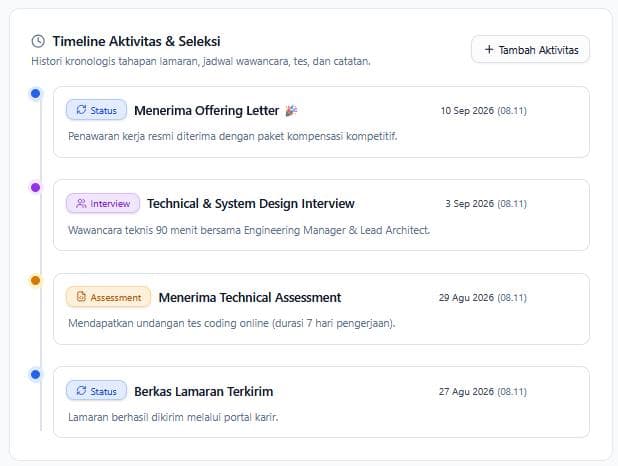Image resolution: width=618 pixels, height=466 pixels.
Task: Click the title Technical & System Design Interview
Action: coord(251,204)
